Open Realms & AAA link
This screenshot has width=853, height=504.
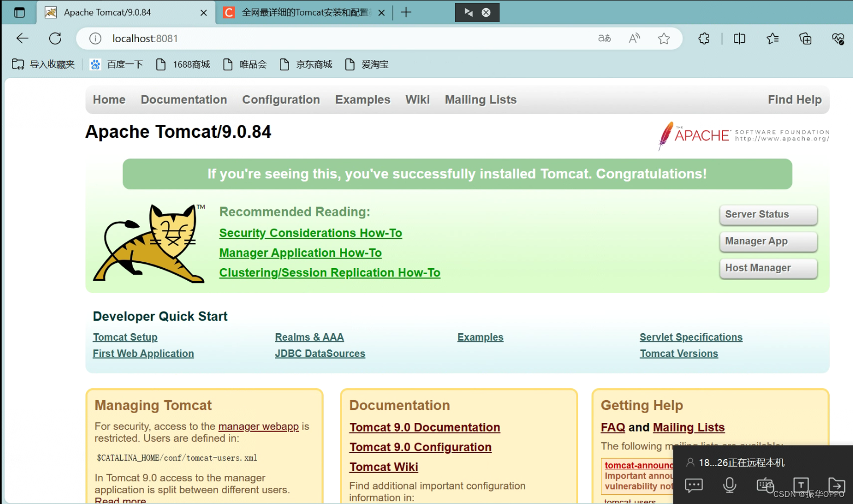point(310,337)
